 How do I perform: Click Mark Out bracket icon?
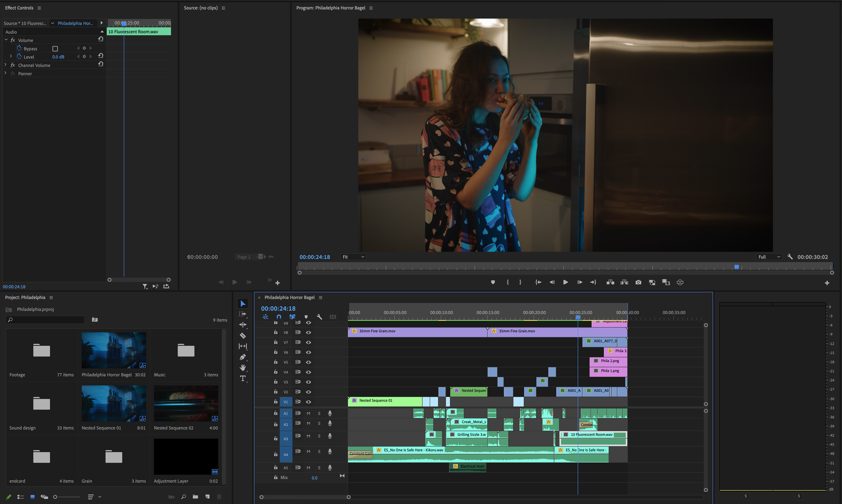520,282
